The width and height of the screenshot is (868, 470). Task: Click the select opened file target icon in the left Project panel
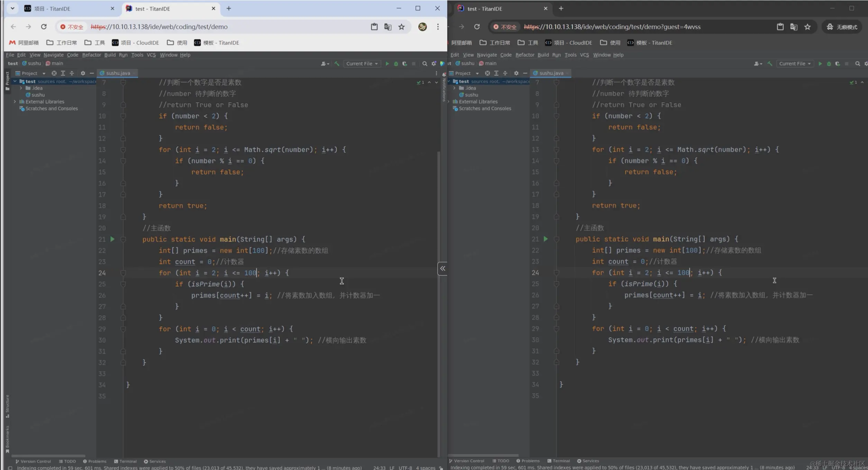pos(54,73)
